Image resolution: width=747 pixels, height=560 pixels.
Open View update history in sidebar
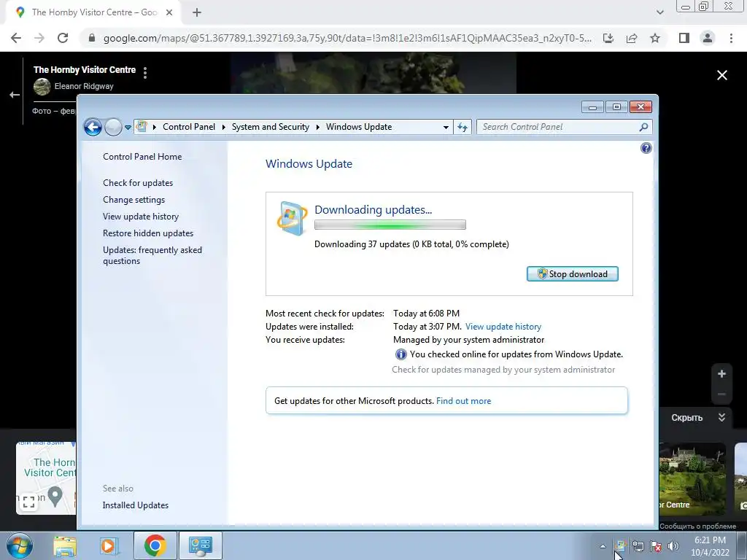[141, 216]
